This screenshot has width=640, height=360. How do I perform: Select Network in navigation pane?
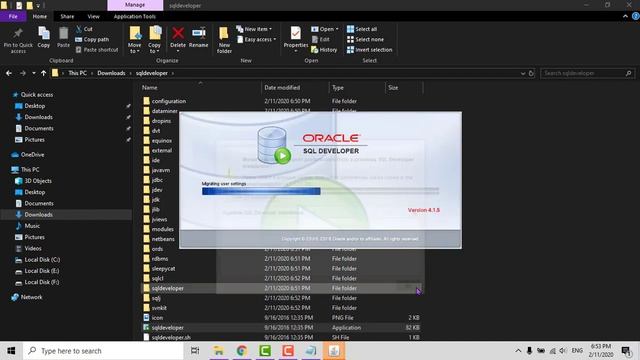coord(31,297)
